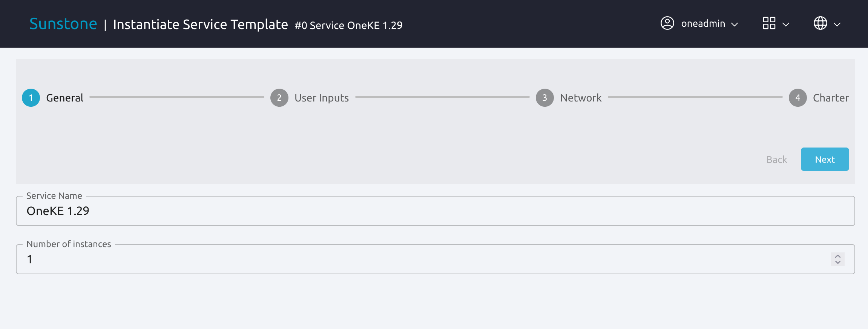The image size is (868, 329).
Task: Expand the chevron beside the grid icon
Action: (786, 25)
